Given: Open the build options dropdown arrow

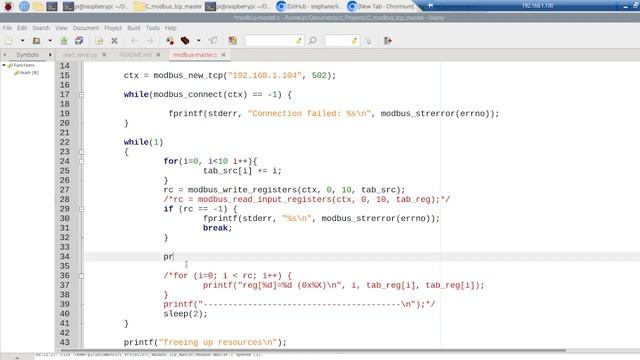Looking at the screenshot, I should [x=198, y=41].
